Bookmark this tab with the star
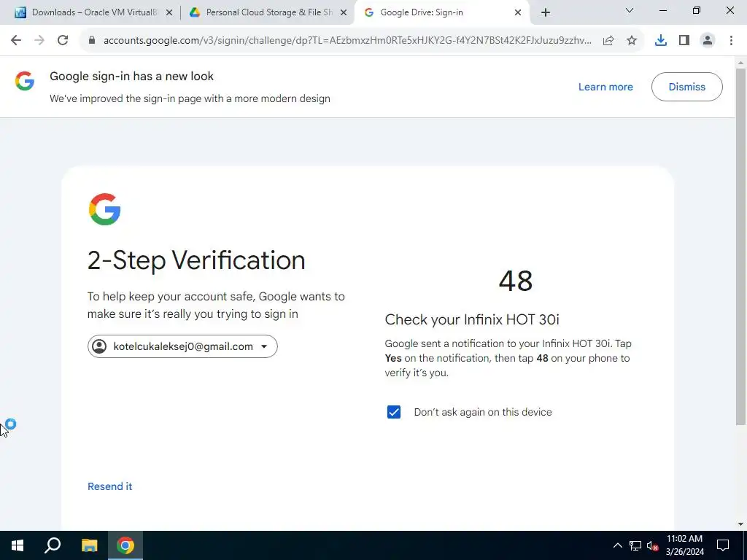This screenshot has height=560, width=747. [x=632, y=41]
